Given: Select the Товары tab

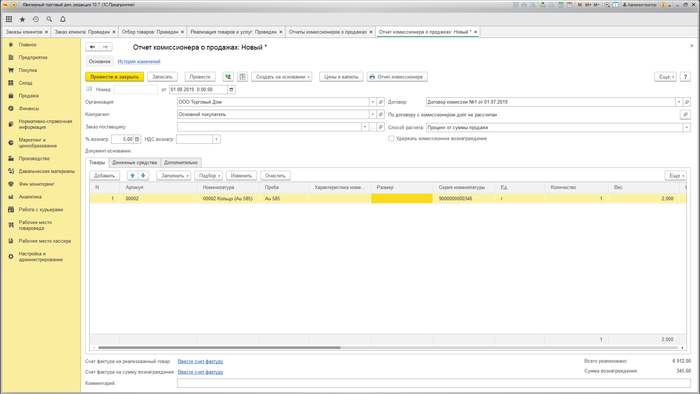Looking at the screenshot, I should (97, 162).
